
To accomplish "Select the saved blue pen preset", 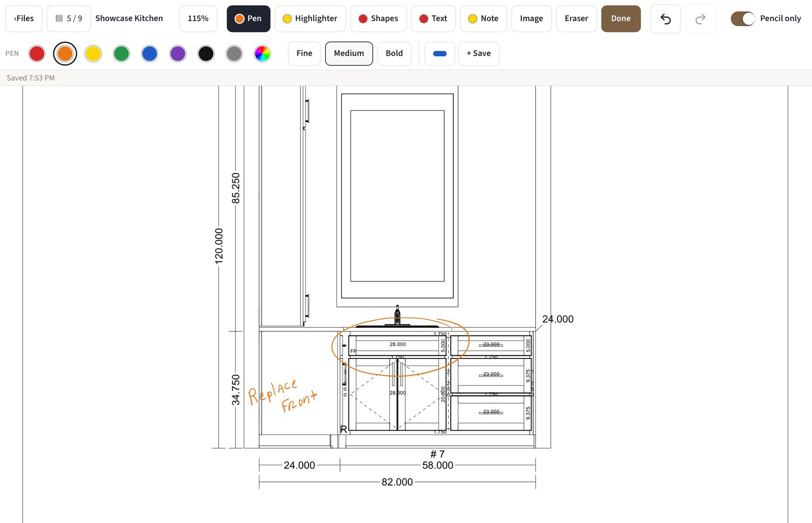I will [440, 54].
